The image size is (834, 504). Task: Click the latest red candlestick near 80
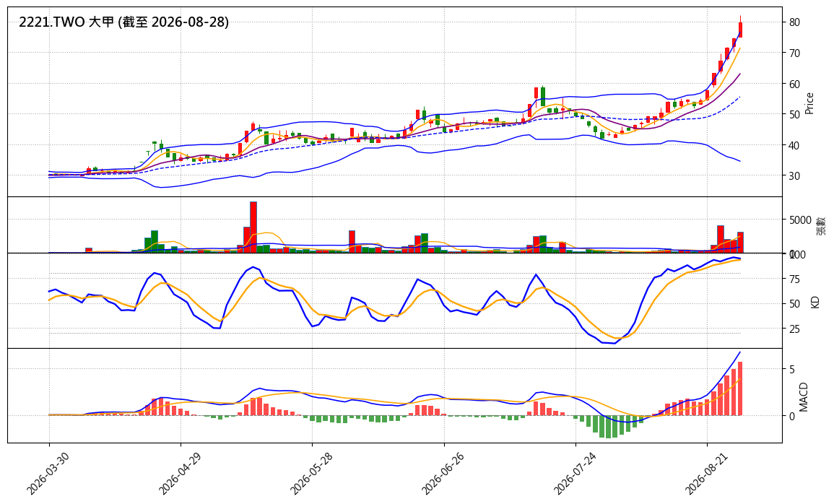740,30
